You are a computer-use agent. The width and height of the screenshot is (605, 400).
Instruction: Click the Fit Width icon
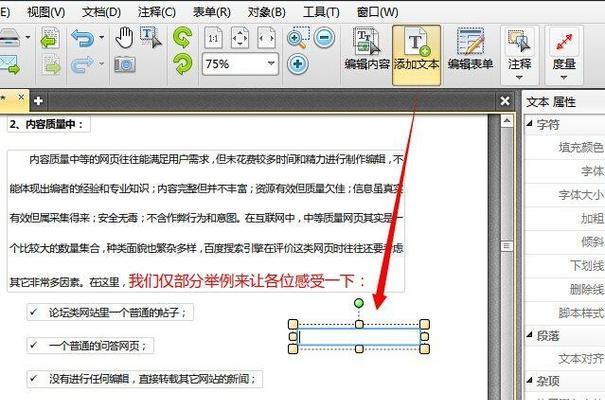(267, 38)
